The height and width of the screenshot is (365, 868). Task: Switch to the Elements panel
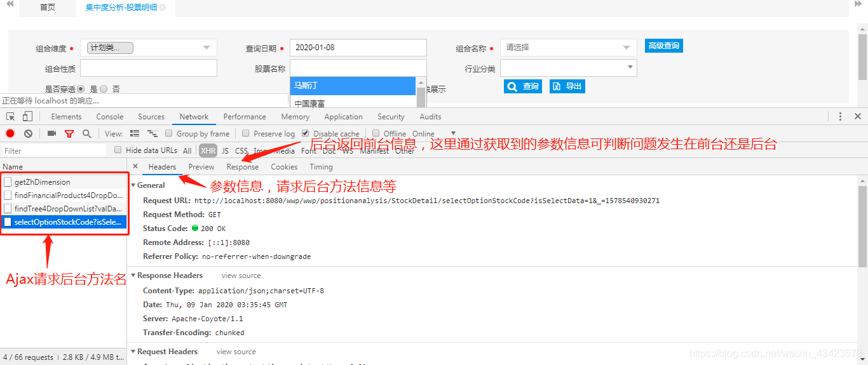pyautogui.click(x=66, y=117)
